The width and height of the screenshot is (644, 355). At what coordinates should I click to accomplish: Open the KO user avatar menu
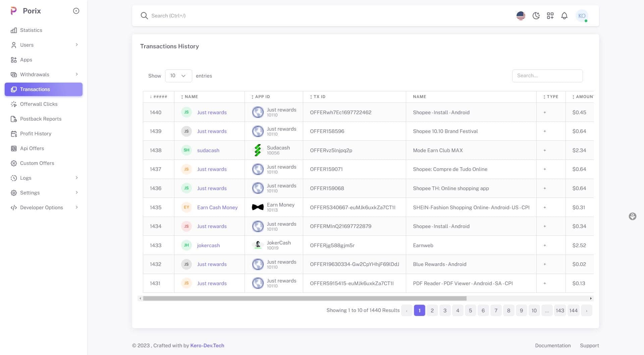coord(582,16)
